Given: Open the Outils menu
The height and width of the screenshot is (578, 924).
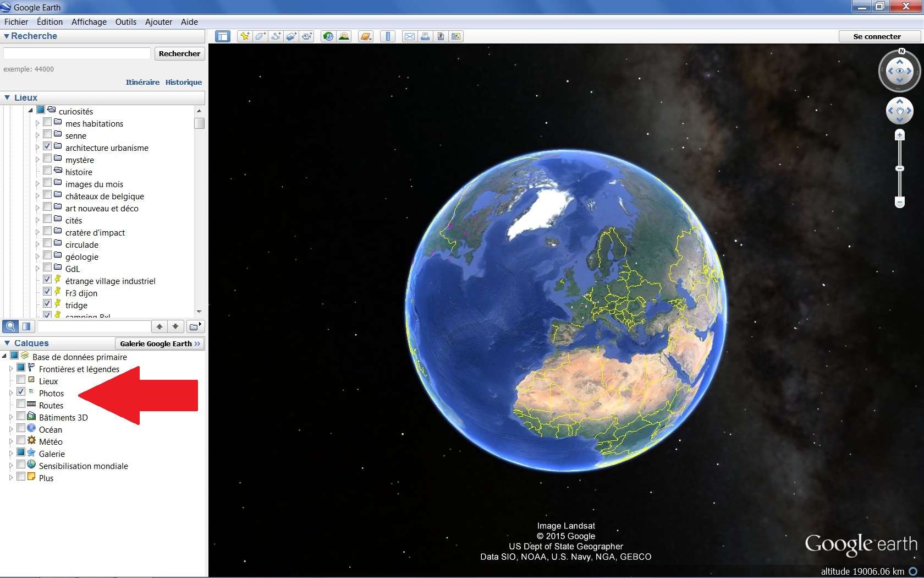Looking at the screenshot, I should 126,22.
